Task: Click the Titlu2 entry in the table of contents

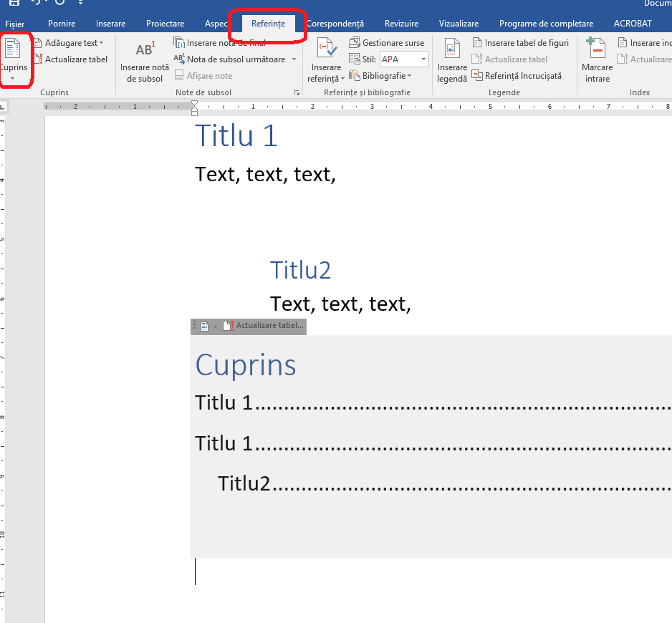Action: 244,483
